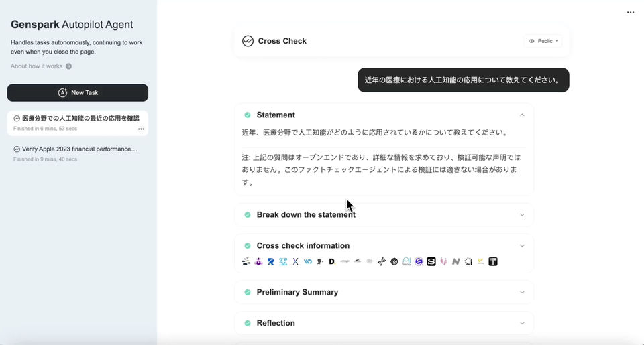Open the three-dot menu at top right
Screen dimensions: 644x345
631,12
